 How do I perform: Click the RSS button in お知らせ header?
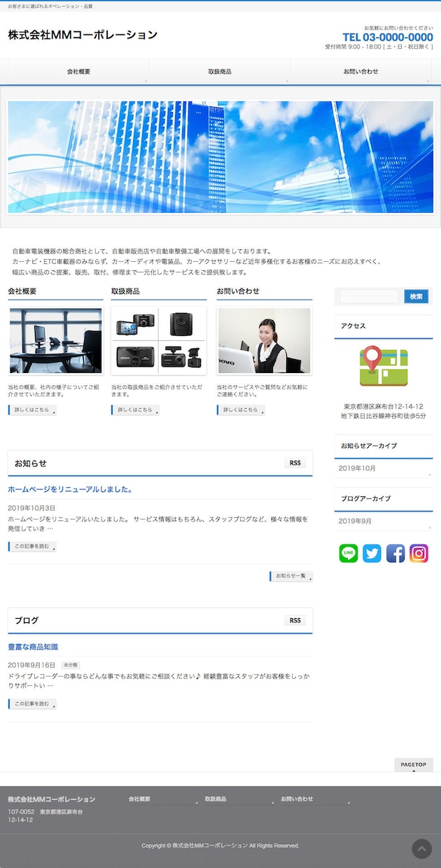click(295, 463)
